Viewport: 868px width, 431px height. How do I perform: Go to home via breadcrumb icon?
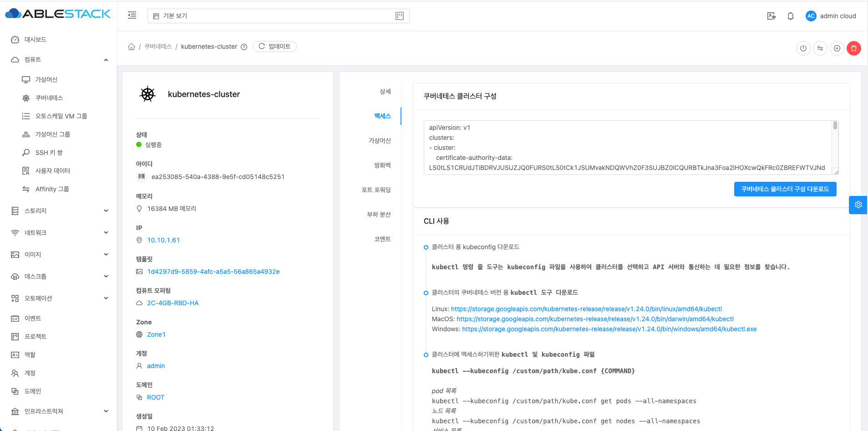pos(132,46)
